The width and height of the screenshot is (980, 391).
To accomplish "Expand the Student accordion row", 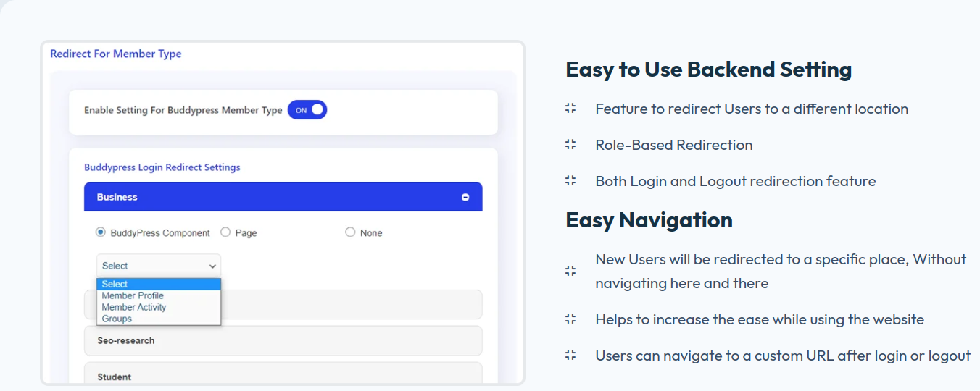I will click(x=283, y=376).
